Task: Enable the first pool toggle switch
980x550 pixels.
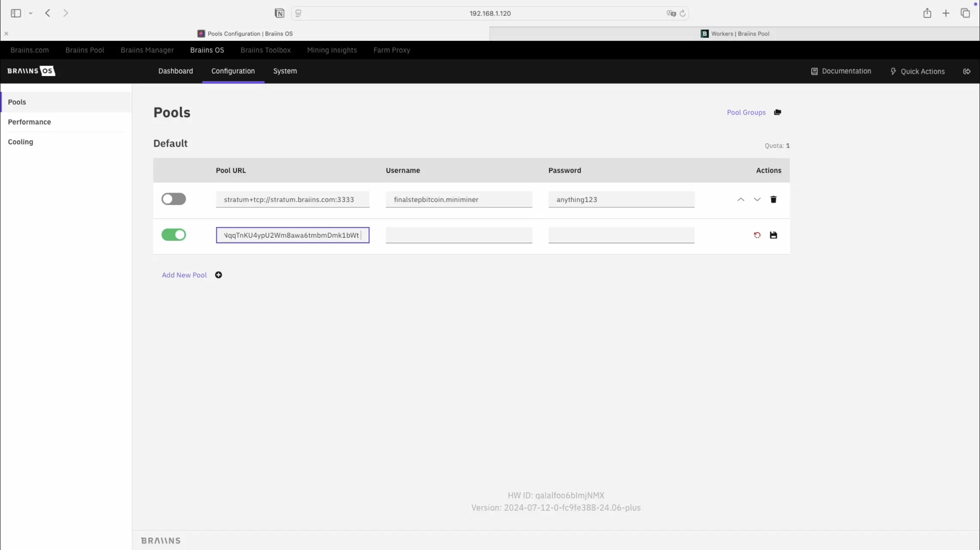Action: 173,199
